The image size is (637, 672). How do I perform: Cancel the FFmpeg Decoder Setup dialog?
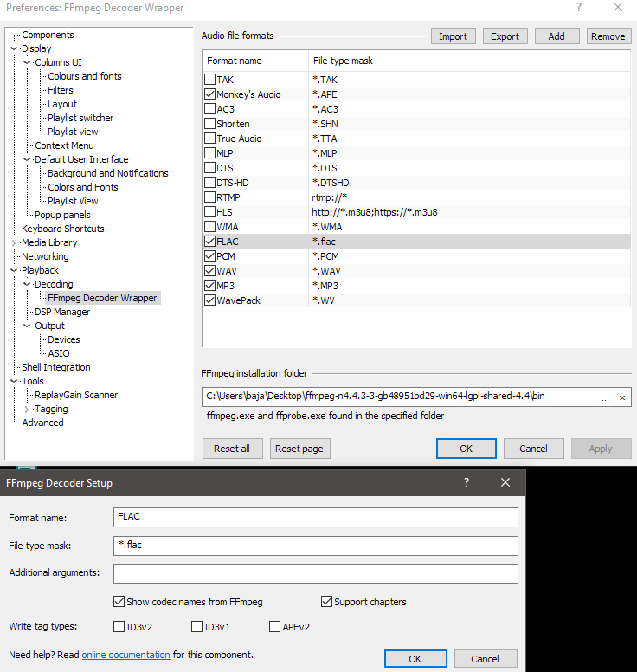point(485,659)
